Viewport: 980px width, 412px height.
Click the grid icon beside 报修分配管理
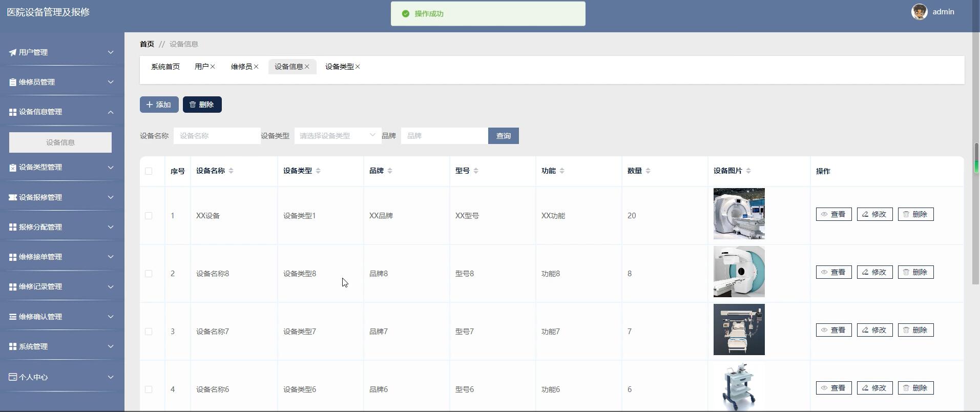point(13,227)
